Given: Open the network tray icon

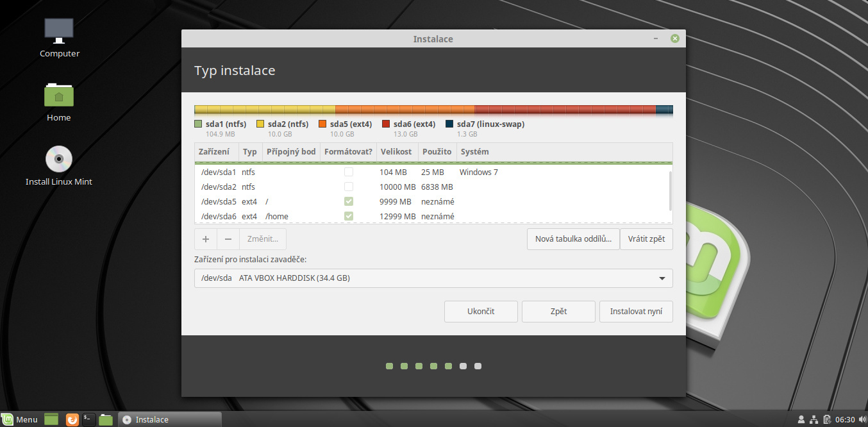Looking at the screenshot, I should point(814,419).
